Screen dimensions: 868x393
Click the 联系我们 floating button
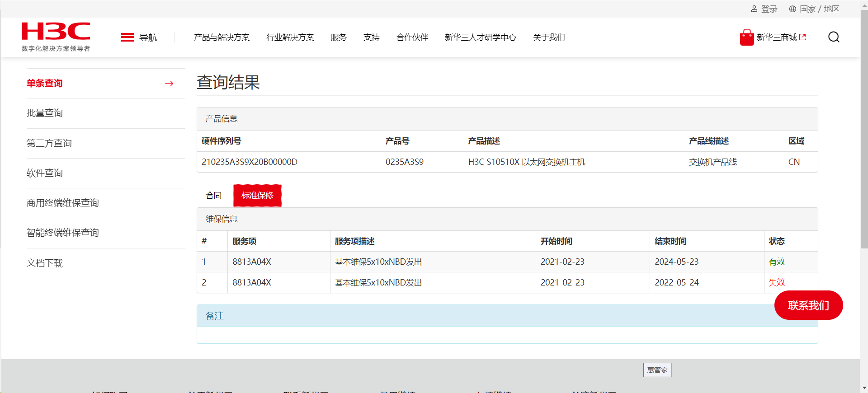pyautogui.click(x=808, y=305)
